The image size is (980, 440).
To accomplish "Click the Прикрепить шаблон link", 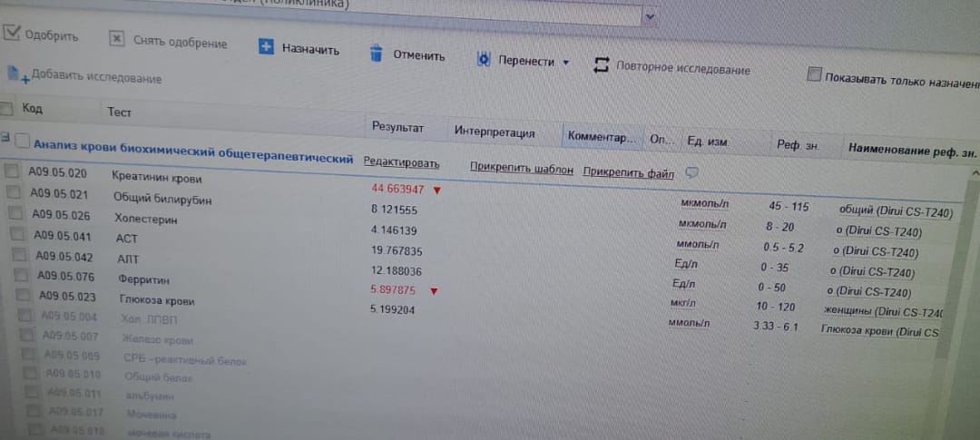I will (521, 169).
